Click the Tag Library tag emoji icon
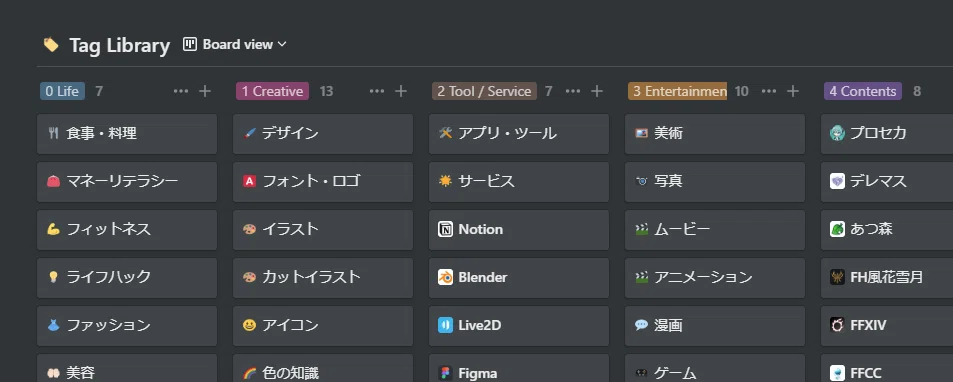Viewport: 953px width, 382px height. click(x=51, y=44)
